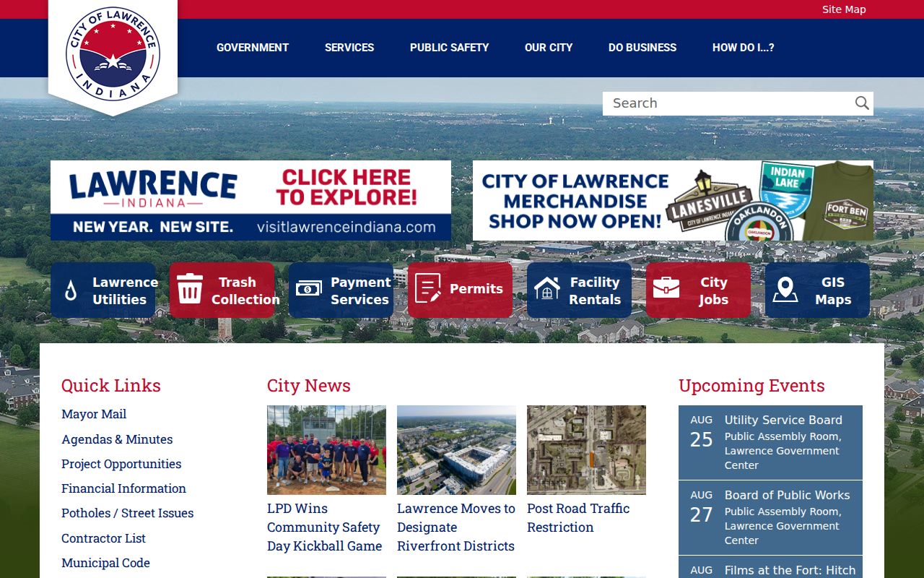Click the house Facility Rentals icon
The height and width of the screenshot is (578, 924).
tap(547, 288)
